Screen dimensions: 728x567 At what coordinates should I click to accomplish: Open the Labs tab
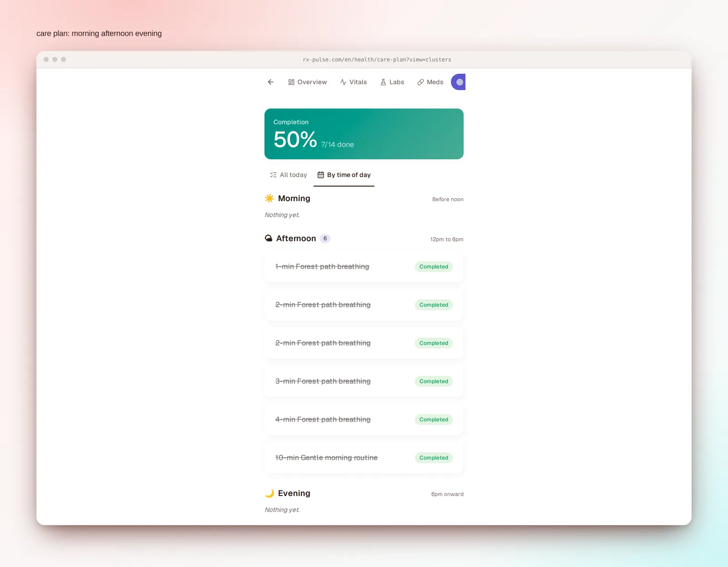click(x=392, y=82)
